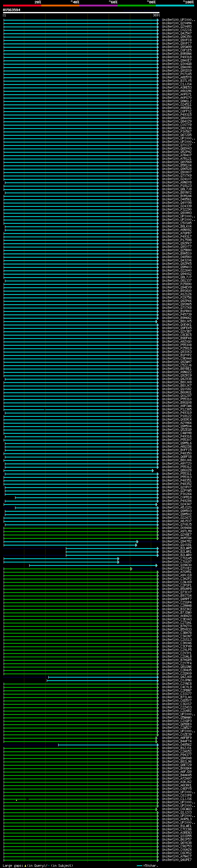Open hit UniRef100_P07145
The image size is (197, 868).
point(177,74)
